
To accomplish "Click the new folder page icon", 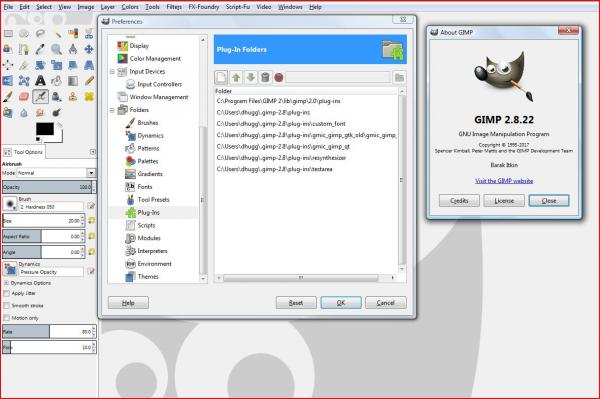I will tap(221, 78).
